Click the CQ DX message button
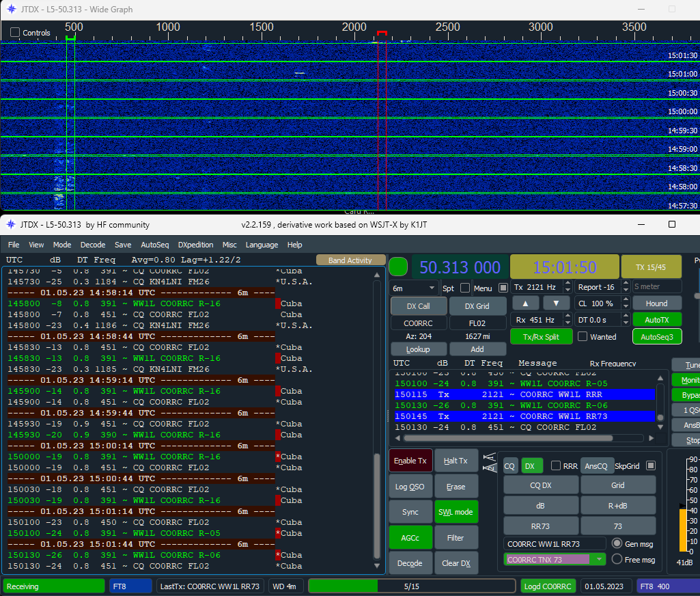 click(541, 485)
